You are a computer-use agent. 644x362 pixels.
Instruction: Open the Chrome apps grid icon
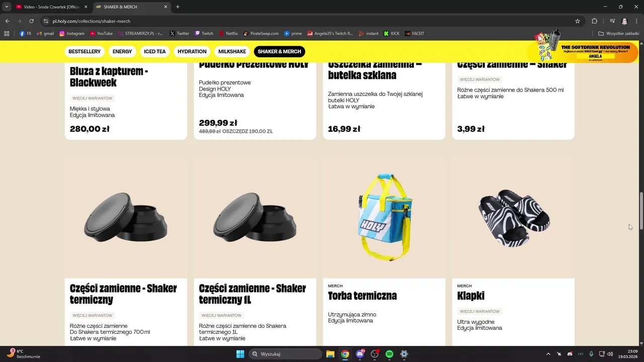click(x=7, y=34)
